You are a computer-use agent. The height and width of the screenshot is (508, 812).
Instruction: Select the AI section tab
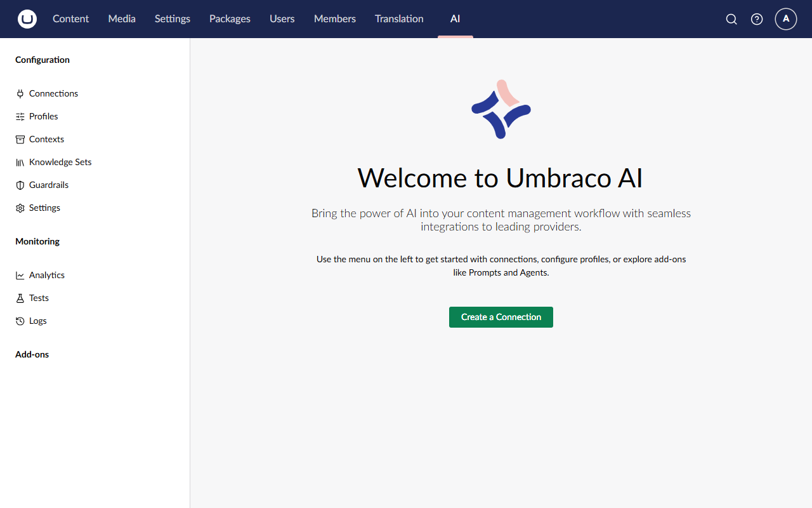(x=455, y=19)
